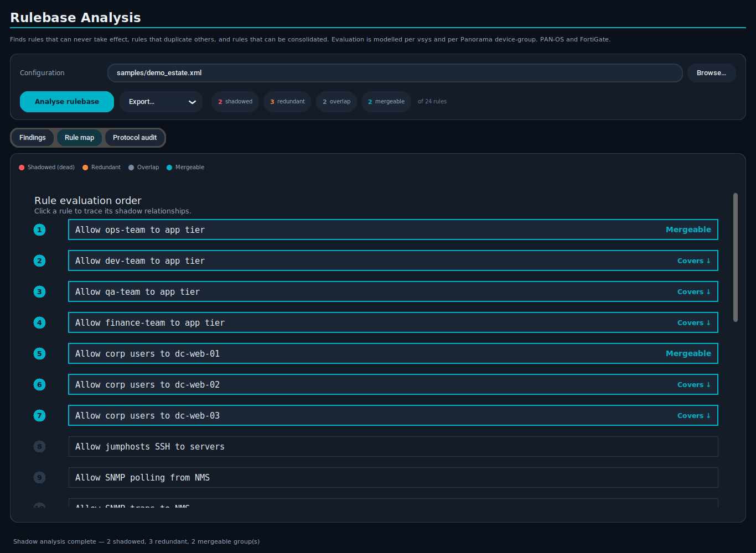
Task: Click the rule list vertical scrollbar
Action: tap(736, 257)
